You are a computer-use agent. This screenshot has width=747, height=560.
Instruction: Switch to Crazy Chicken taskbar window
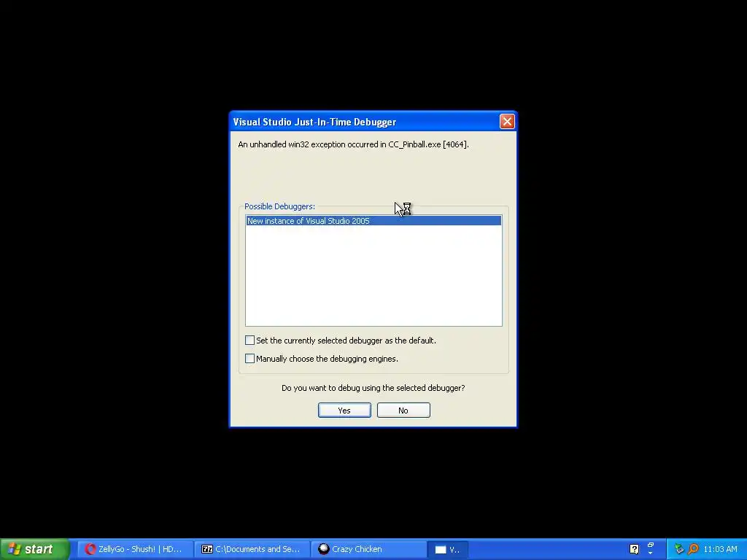coord(368,549)
